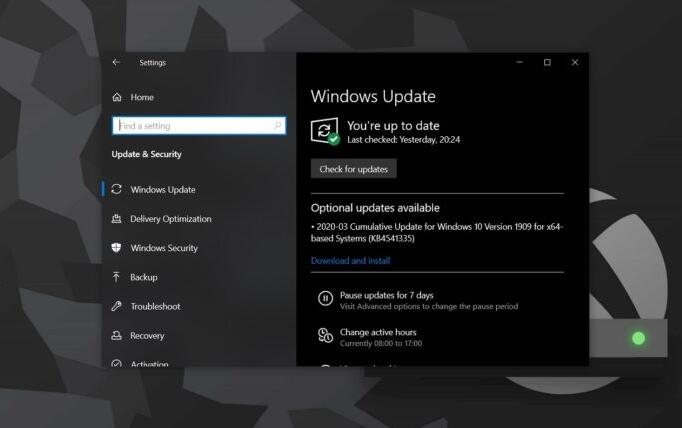The height and width of the screenshot is (428, 682).
Task: Open Home in the sidebar
Action: 142,97
